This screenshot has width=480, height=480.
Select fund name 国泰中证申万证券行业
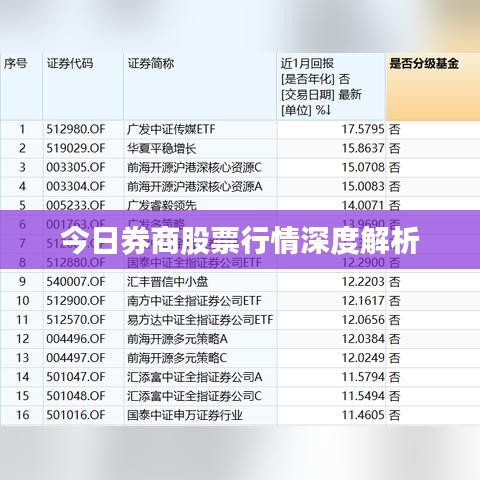185,415
